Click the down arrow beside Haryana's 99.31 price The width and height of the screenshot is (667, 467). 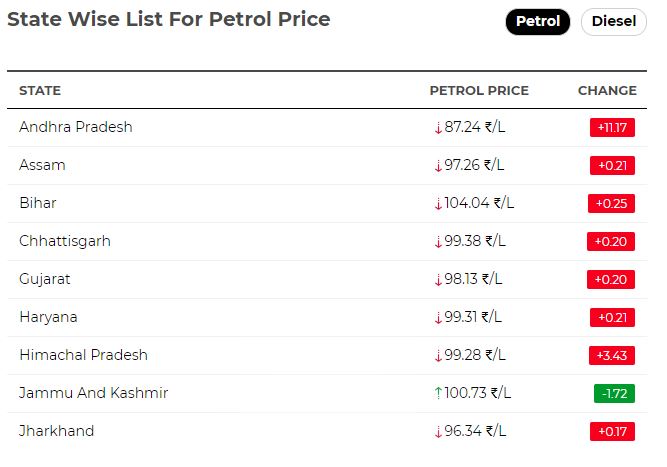(x=439, y=317)
